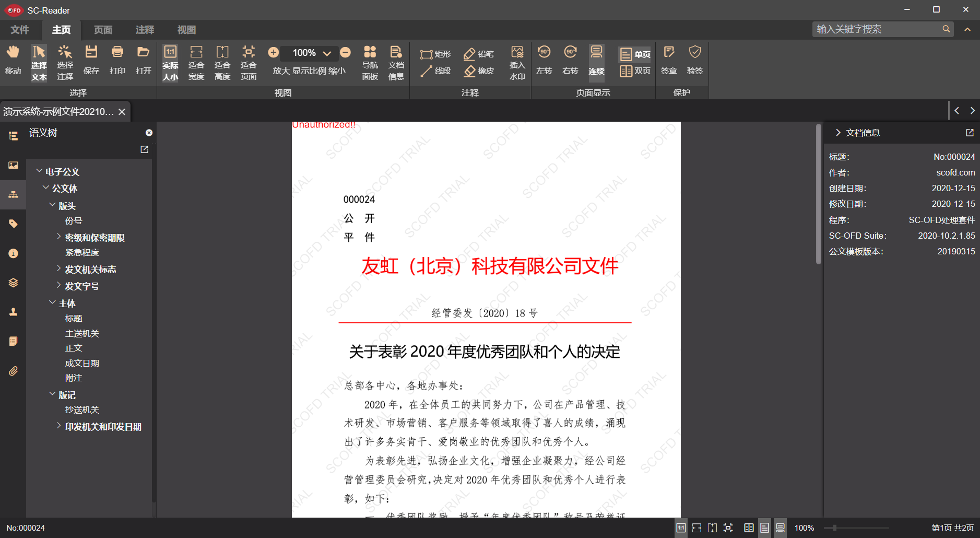Rotate page left with 左转 icon
This screenshot has width=980, height=538.
pyautogui.click(x=544, y=60)
